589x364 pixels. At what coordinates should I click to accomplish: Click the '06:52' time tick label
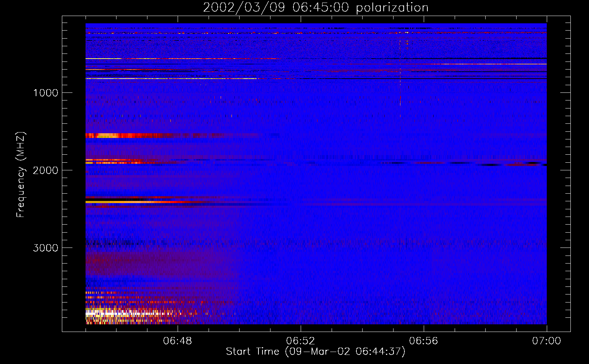pos(301,341)
